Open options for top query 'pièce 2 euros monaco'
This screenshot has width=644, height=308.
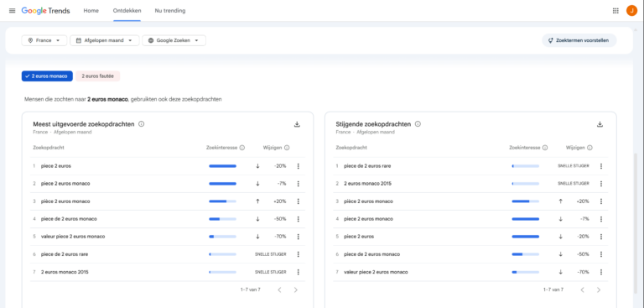pos(299,201)
